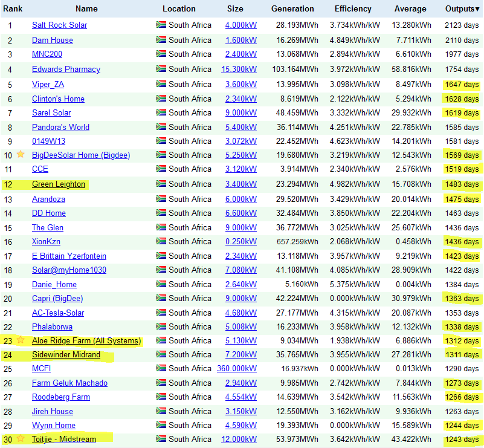Open the Solar@myHome1030 link
Screen dimensions: 484x448
[69, 270]
